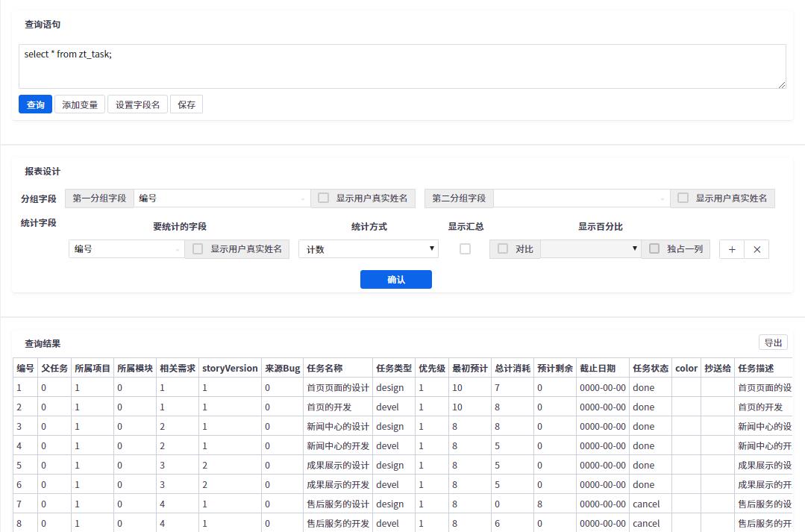Click the blue 查询 button
The image size is (805, 532).
35,104
